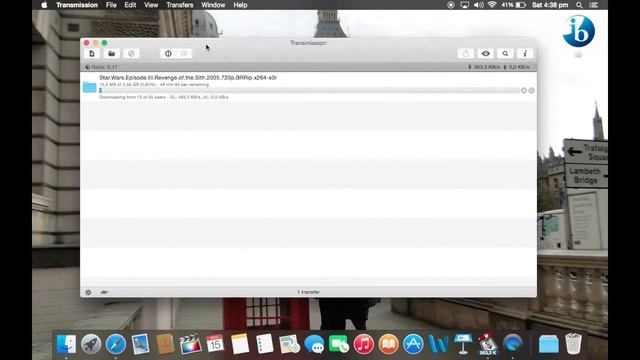Screen dimensions: 640x360
Task: Open the View menu
Action: pyautogui.click(x=151, y=5)
